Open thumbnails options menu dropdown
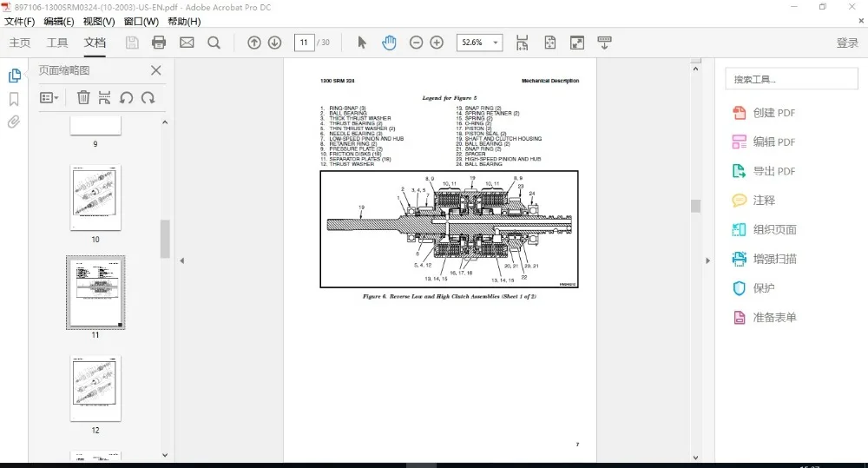Viewport: 868px width, 468px height. pyautogui.click(x=49, y=98)
